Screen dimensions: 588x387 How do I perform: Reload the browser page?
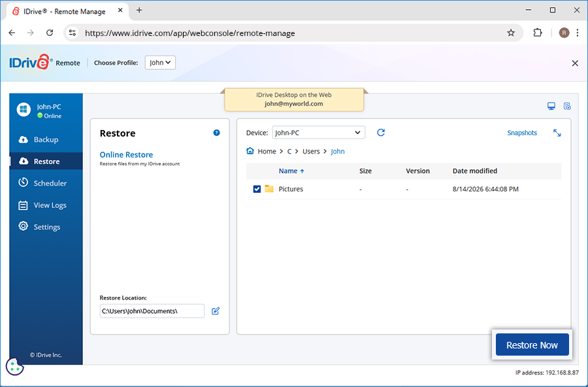coord(50,33)
